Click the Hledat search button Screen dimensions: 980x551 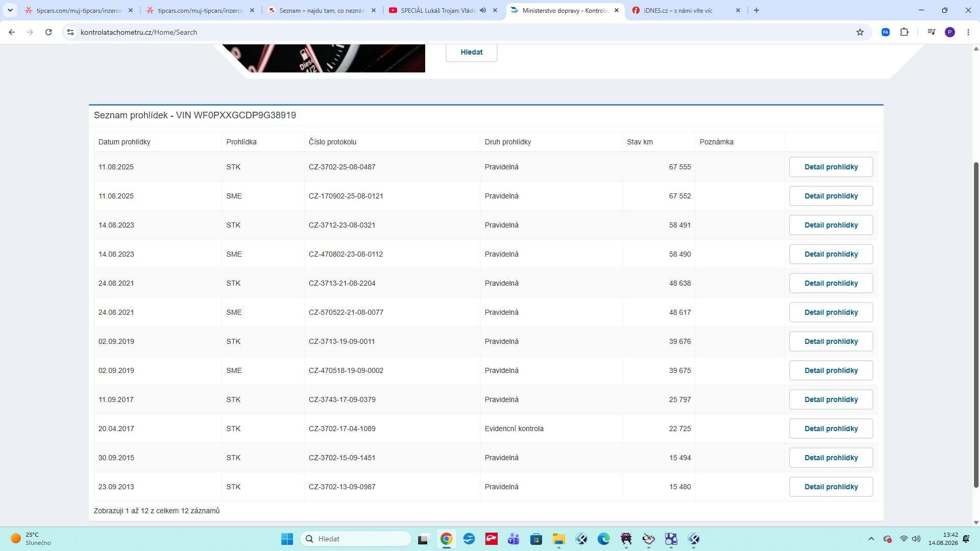point(472,52)
